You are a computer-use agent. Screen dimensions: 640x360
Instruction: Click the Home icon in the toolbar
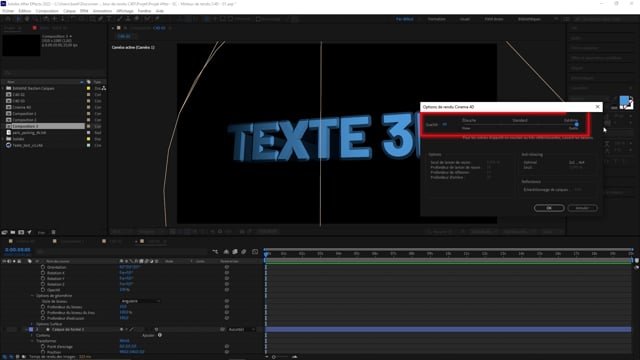tap(7, 19)
